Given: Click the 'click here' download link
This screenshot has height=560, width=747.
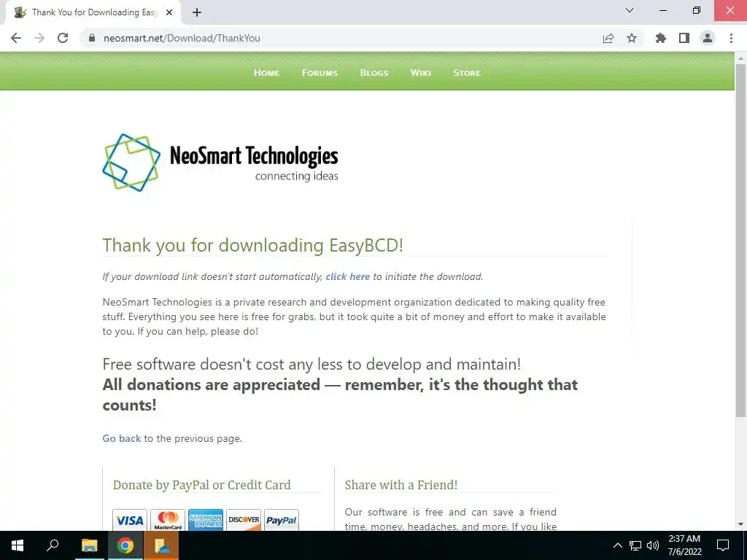Looking at the screenshot, I should click(348, 276).
